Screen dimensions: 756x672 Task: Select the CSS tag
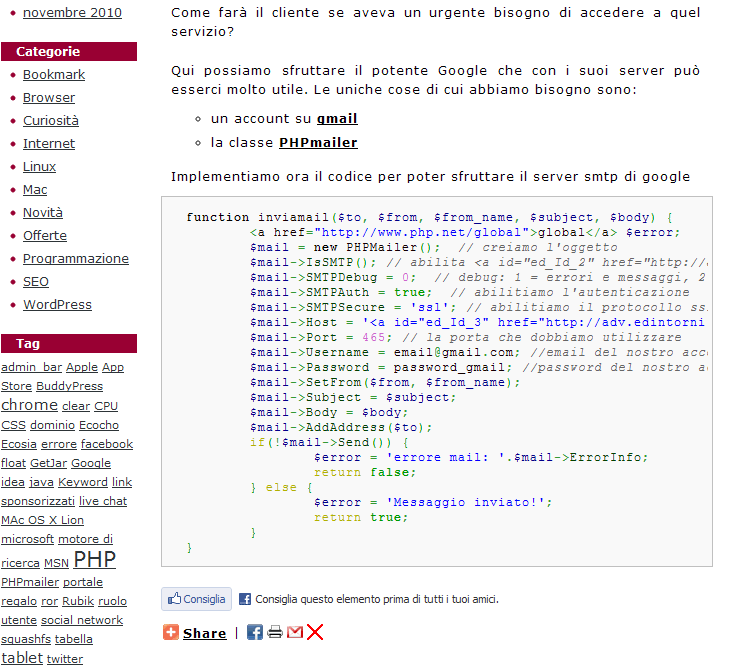14,425
